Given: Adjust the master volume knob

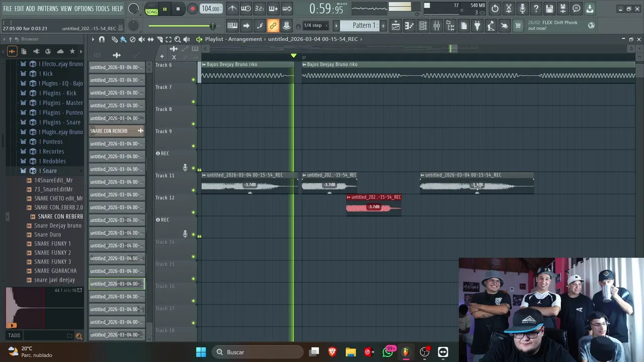Looking at the screenshot, I should click(x=134, y=9).
